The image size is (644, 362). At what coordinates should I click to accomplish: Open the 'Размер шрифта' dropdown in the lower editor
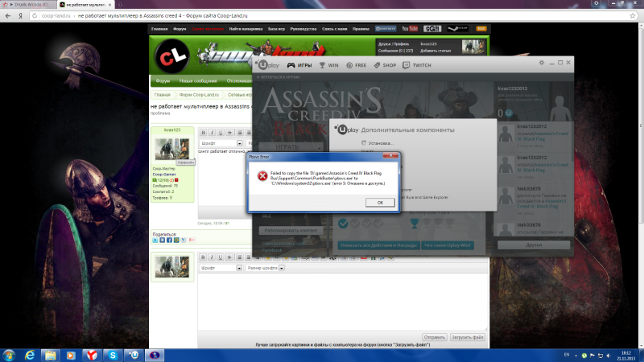[266, 268]
